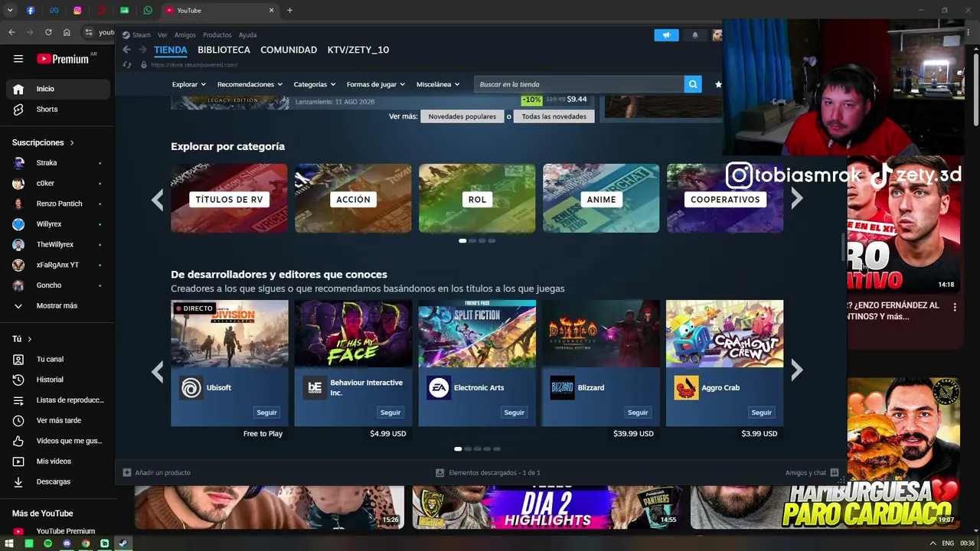This screenshot has width=980, height=551.
Task: Open the Steam menu in menu bar
Action: coord(142,35)
